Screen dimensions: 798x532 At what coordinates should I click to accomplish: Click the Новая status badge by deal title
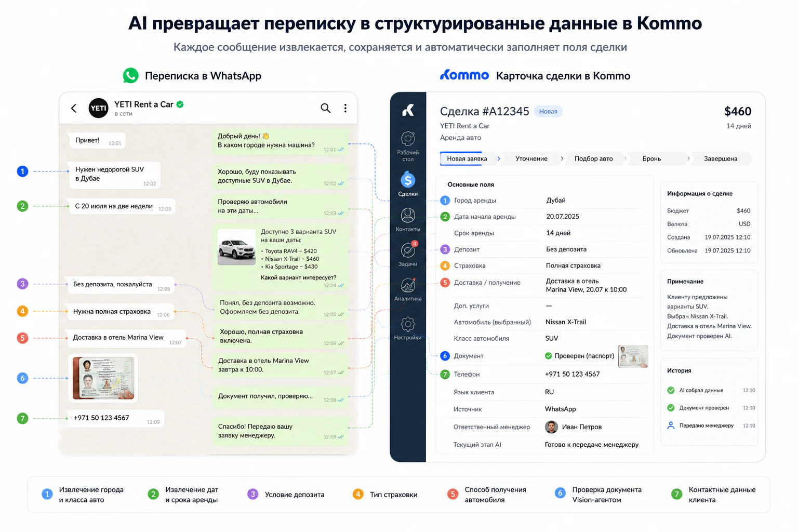[548, 111]
